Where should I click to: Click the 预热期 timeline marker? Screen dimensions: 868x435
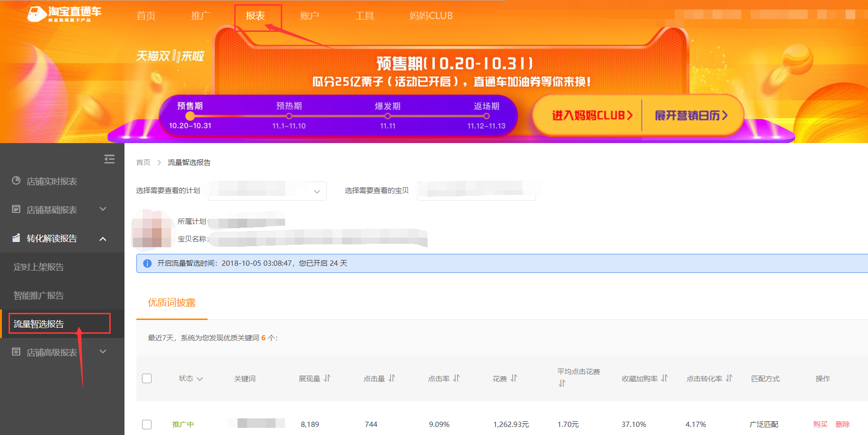289,116
